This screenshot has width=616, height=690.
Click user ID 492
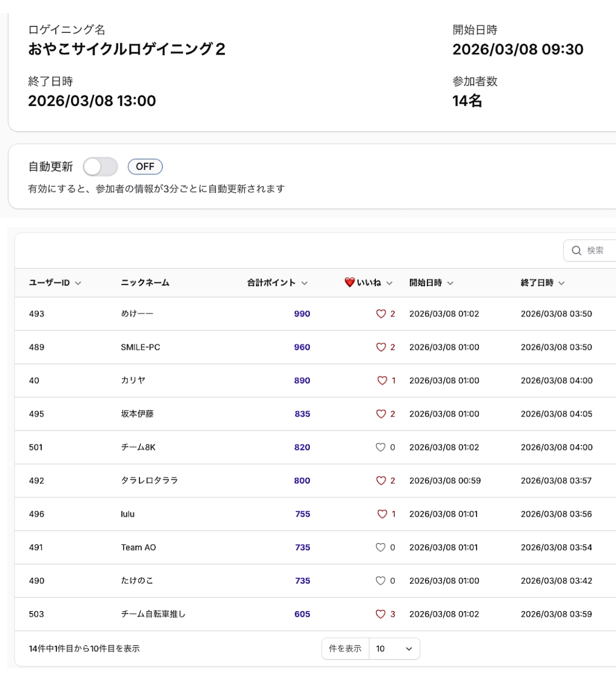click(36, 481)
